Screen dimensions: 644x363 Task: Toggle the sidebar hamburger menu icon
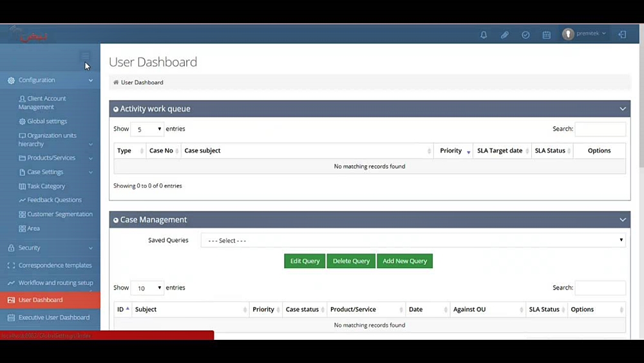pyautogui.click(x=86, y=56)
